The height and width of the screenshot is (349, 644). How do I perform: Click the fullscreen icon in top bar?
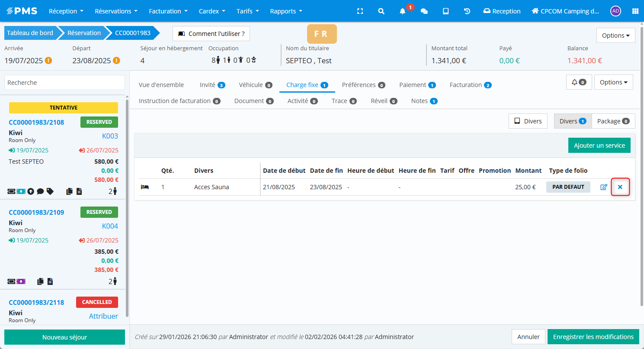360,11
